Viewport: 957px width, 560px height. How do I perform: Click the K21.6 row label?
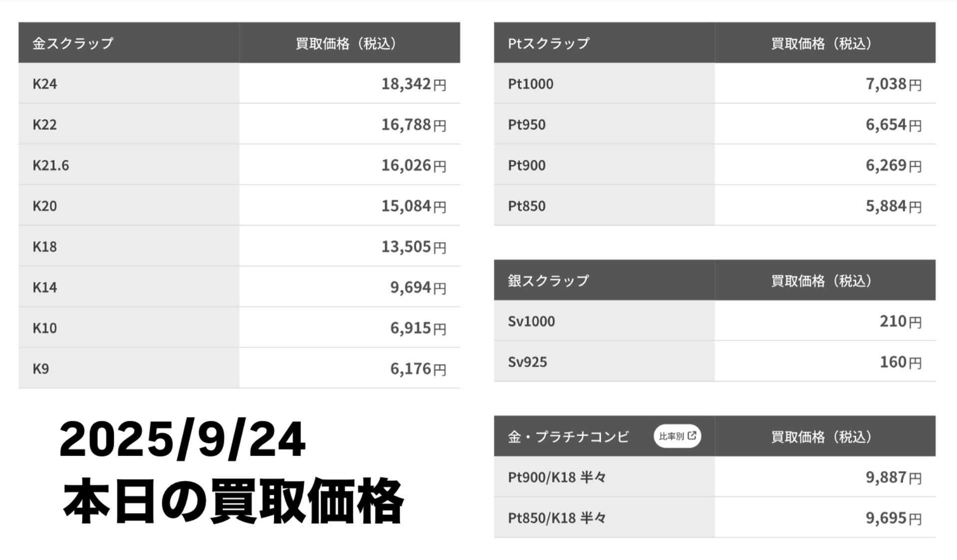point(51,165)
